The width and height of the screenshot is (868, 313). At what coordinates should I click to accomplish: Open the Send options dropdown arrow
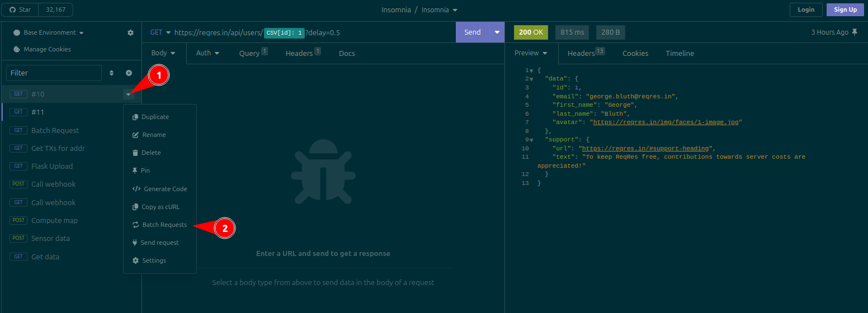click(x=497, y=32)
